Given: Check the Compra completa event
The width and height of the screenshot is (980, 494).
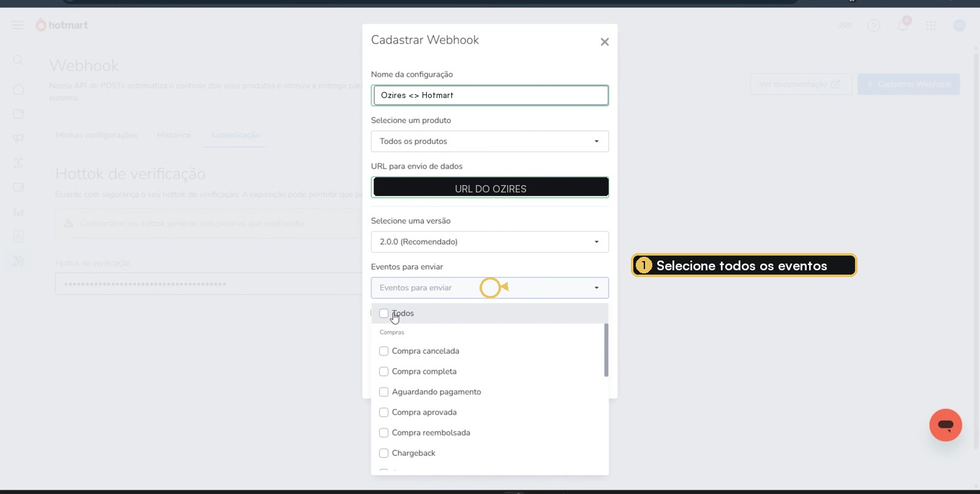Looking at the screenshot, I should click(x=384, y=371).
